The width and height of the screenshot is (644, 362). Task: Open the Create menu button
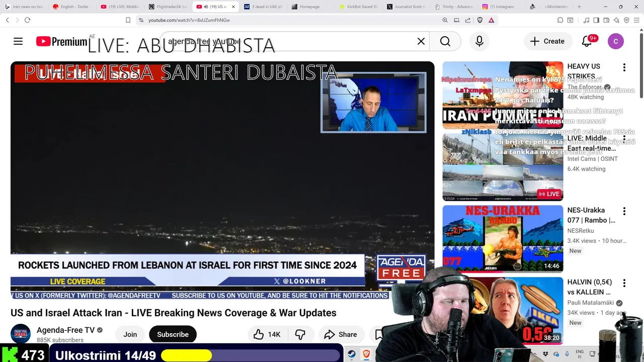[x=547, y=41]
